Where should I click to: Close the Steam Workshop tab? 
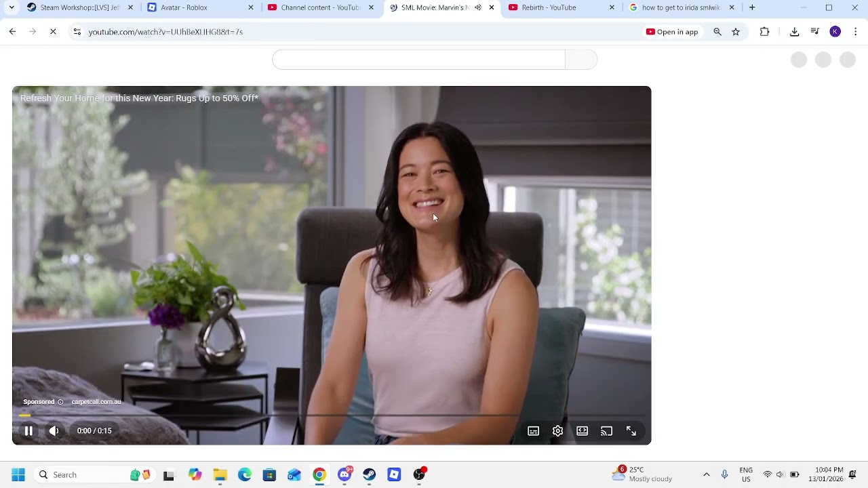point(131,7)
